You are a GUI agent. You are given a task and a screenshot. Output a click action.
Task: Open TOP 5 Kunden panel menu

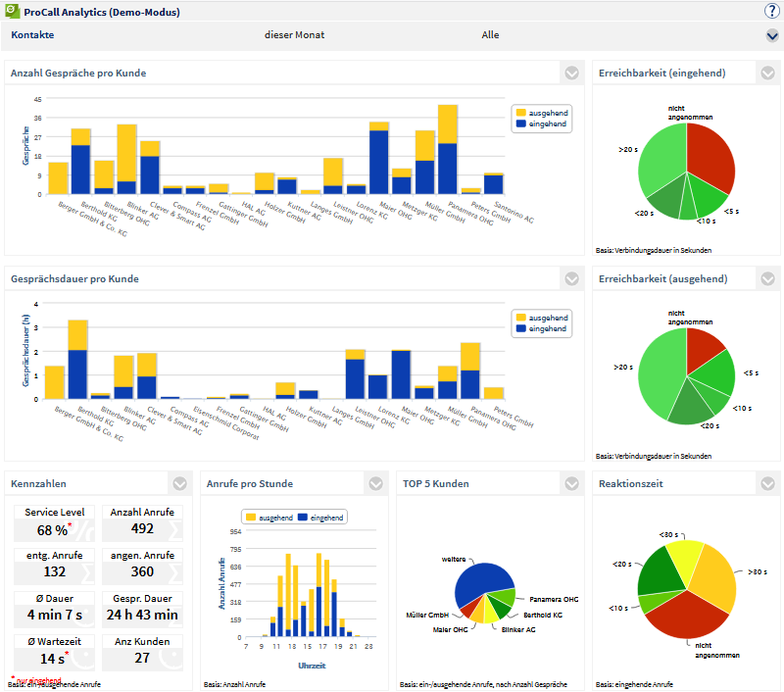pyautogui.click(x=571, y=483)
